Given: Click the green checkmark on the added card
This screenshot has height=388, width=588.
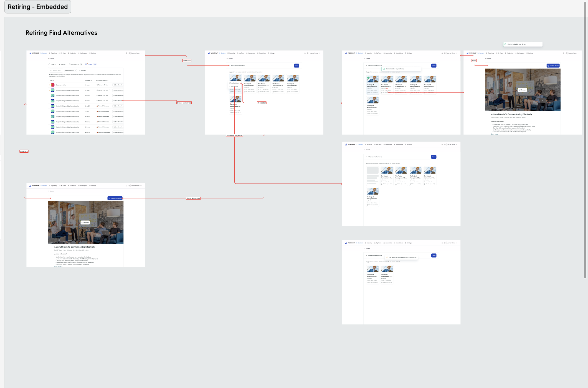Looking at the screenshot, I should (368, 78).
